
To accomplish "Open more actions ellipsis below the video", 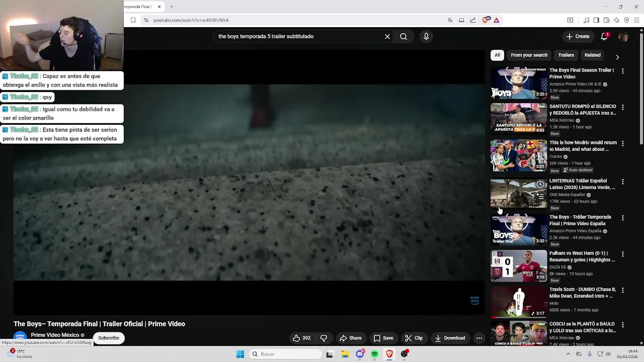I will [x=479, y=338].
